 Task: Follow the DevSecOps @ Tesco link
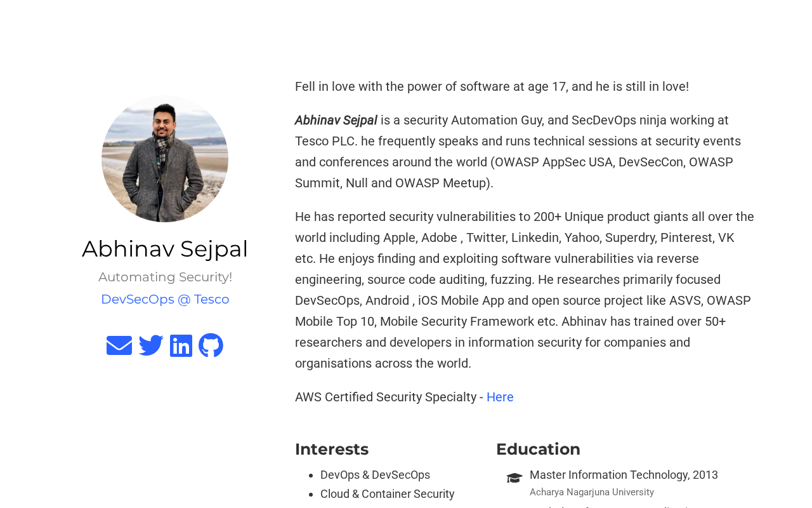point(165,299)
